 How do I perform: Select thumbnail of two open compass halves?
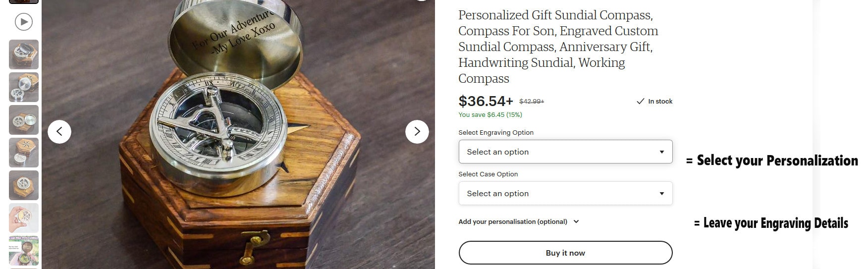pos(24,120)
